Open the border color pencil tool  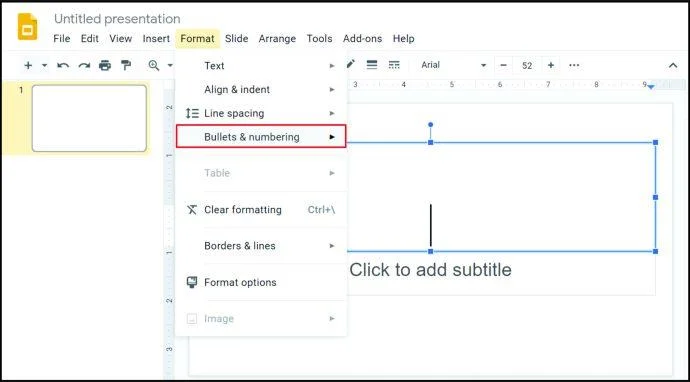tap(351, 65)
